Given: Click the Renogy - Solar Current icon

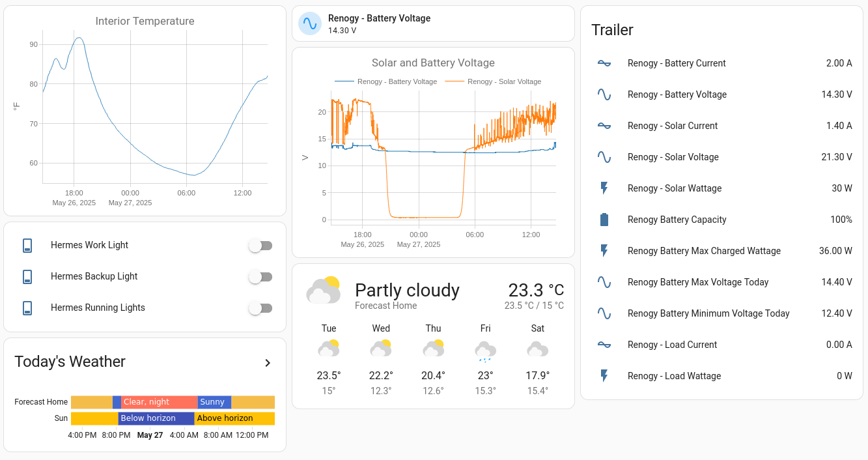Looking at the screenshot, I should pos(604,126).
